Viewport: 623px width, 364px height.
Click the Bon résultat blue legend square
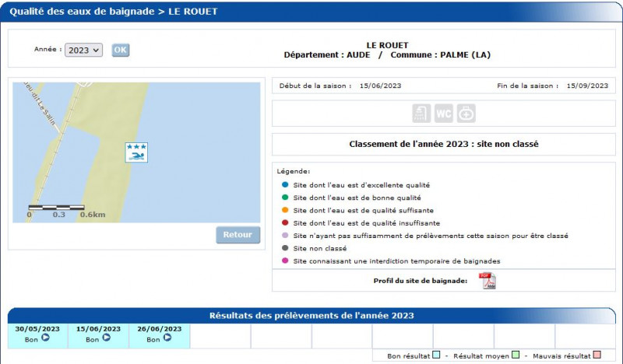coord(437,355)
